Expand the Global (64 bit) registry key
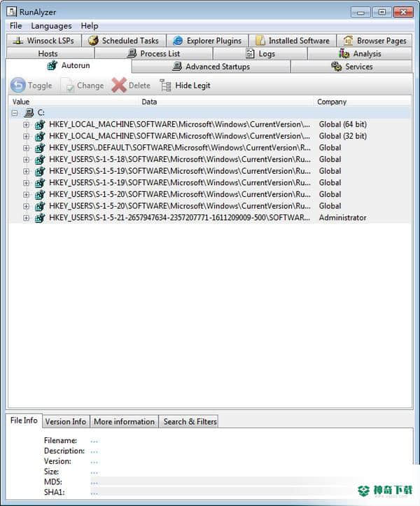The width and height of the screenshot is (420, 506). [26, 125]
